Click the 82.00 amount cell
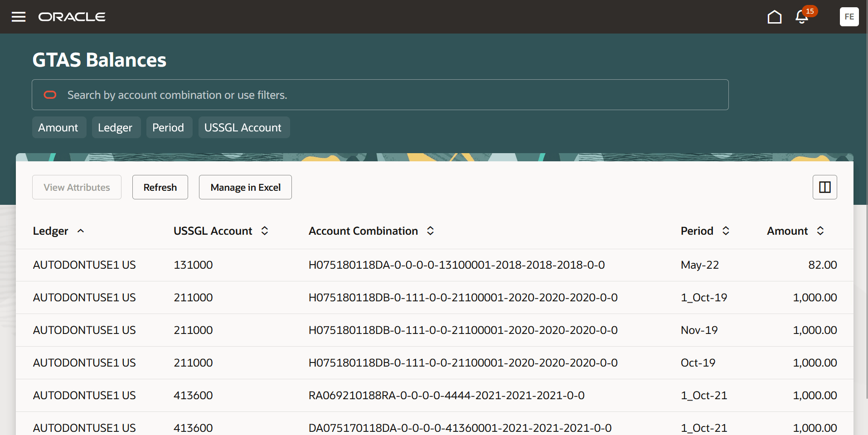 [x=823, y=265]
